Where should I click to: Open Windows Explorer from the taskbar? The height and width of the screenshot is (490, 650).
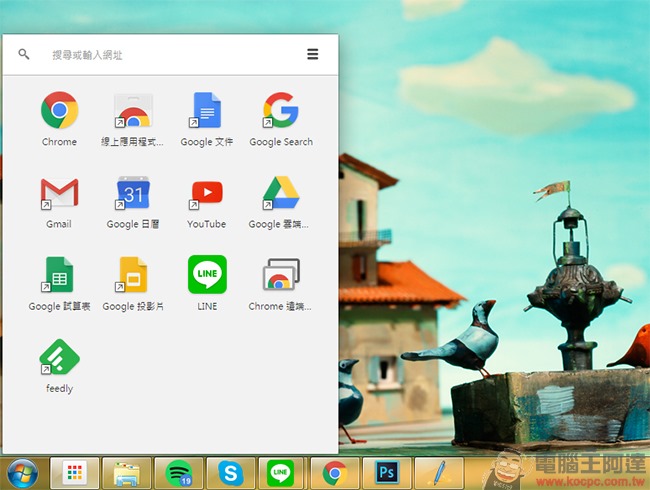(127, 473)
